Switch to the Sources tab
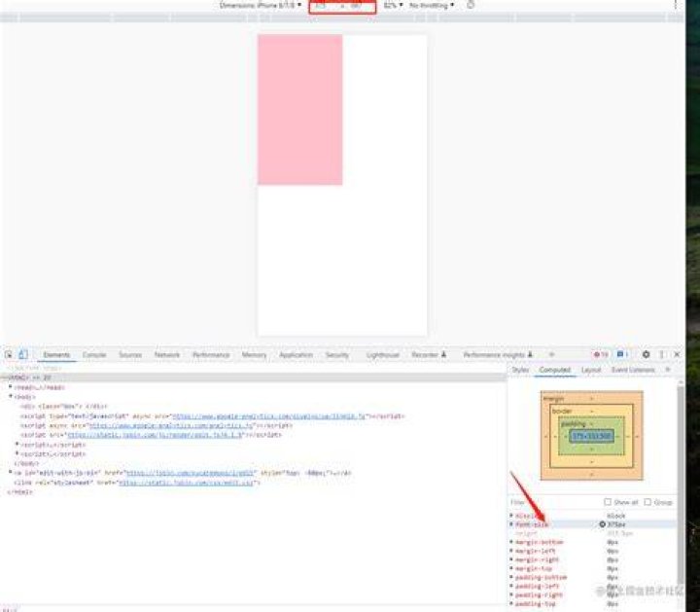The height and width of the screenshot is (612, 700). coord(130,355)
